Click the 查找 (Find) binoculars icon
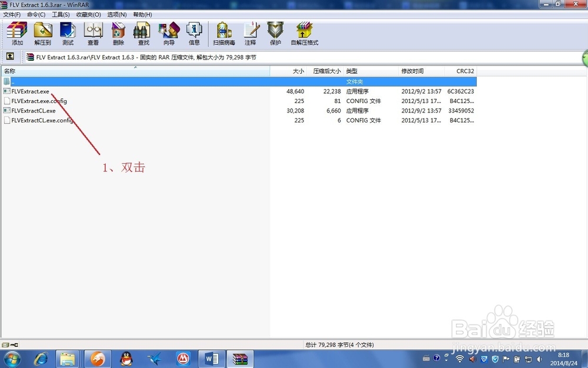 pos(143,34)
